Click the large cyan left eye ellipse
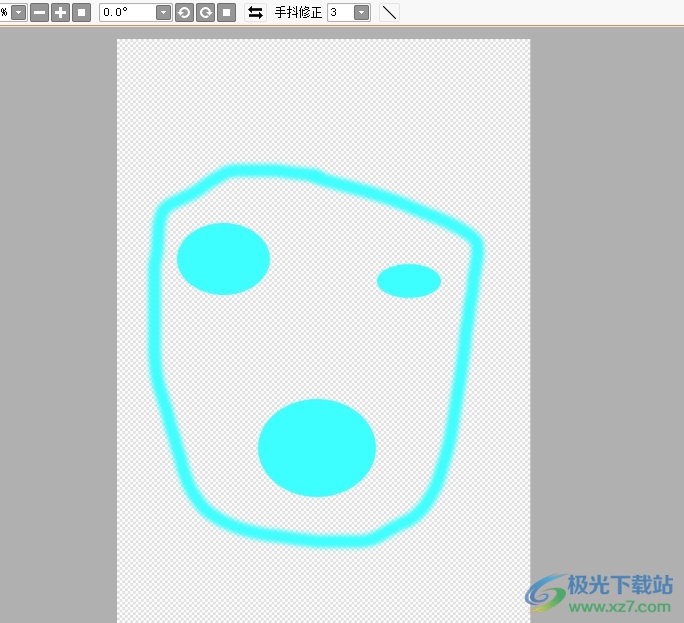The height and width of the screenshot is (623, 684). point(223,259)
